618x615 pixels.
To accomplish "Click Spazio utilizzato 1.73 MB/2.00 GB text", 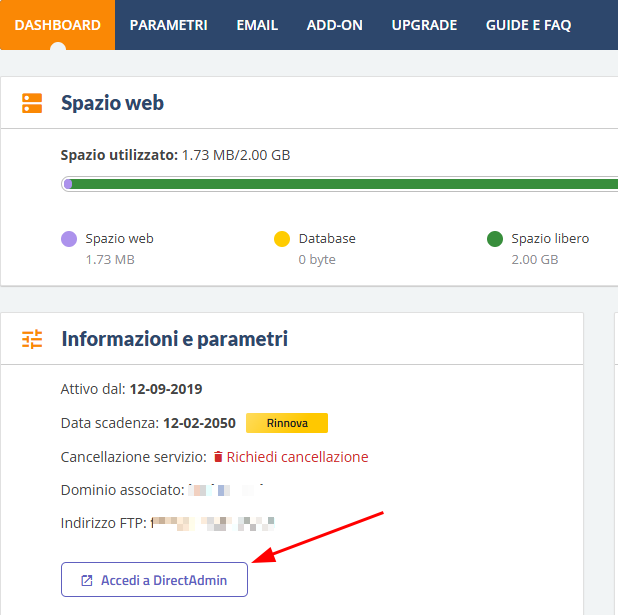I will click(175, 155).
